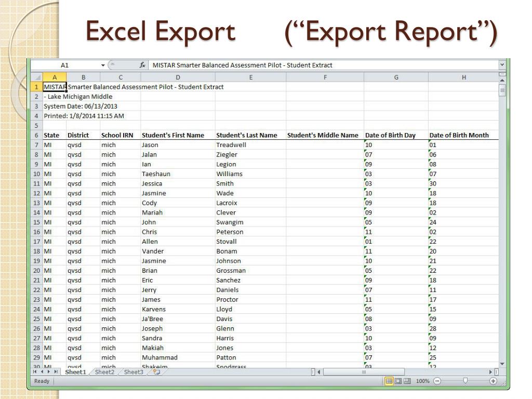Click the Select All corner button
This screenshot has width=532, height=399.
tap(37, 77)
